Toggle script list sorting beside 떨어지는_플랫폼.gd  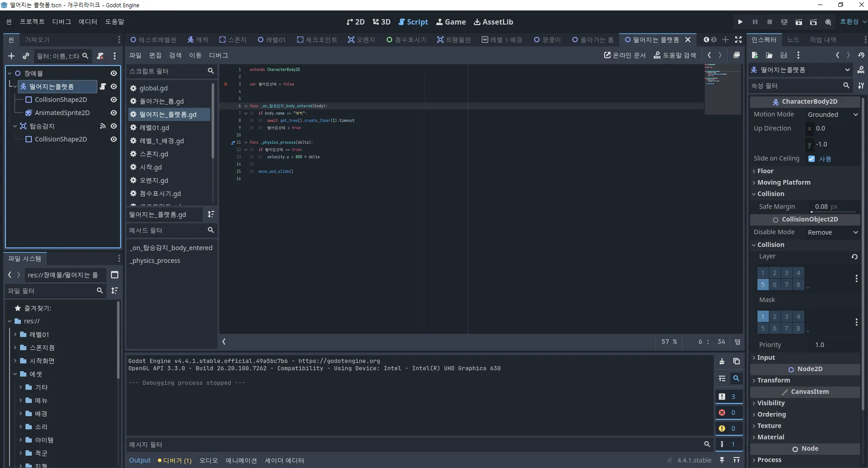[211, 214]
